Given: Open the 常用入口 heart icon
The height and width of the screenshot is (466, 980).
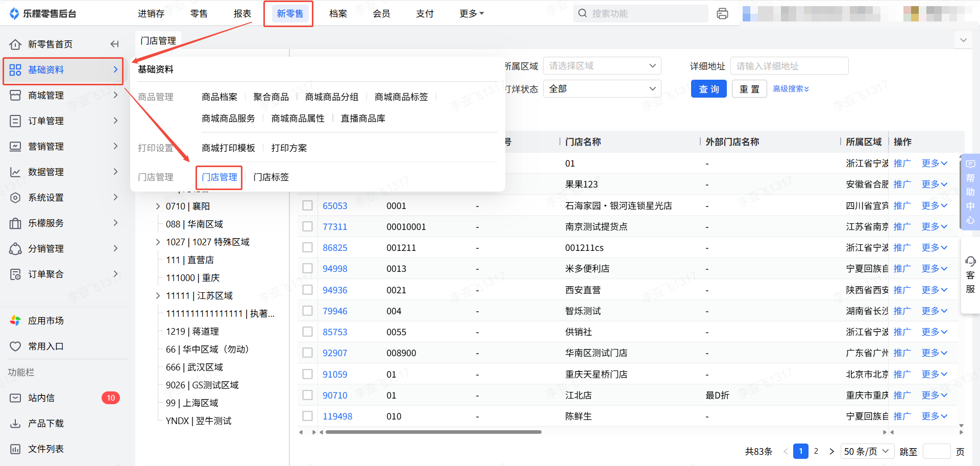Looking at the screenshot, I should click(x=15, y=346).
